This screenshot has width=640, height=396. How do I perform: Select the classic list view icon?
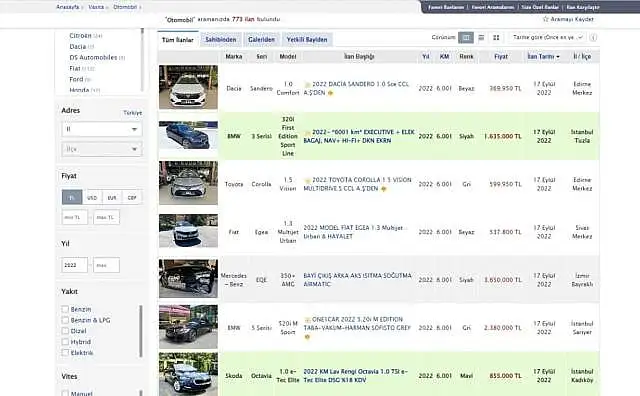click(x=466, y=38)
